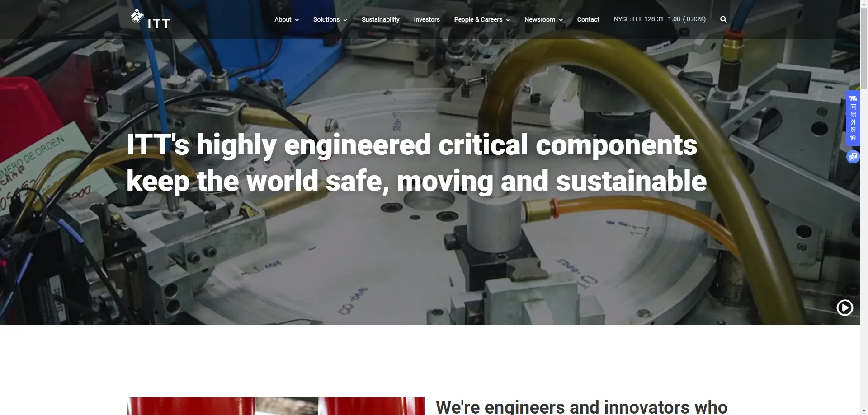
Task: Open the Sustainability menu item
Action: (381, 19)
